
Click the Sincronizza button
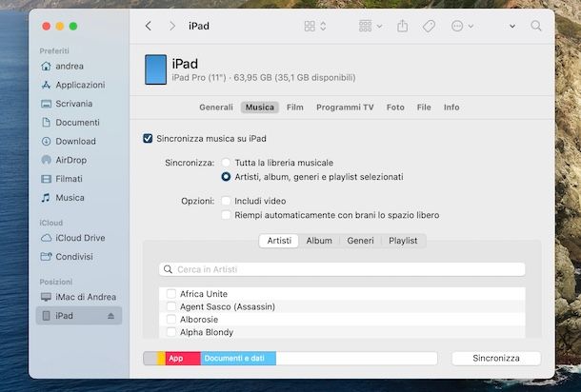[496, 359]
